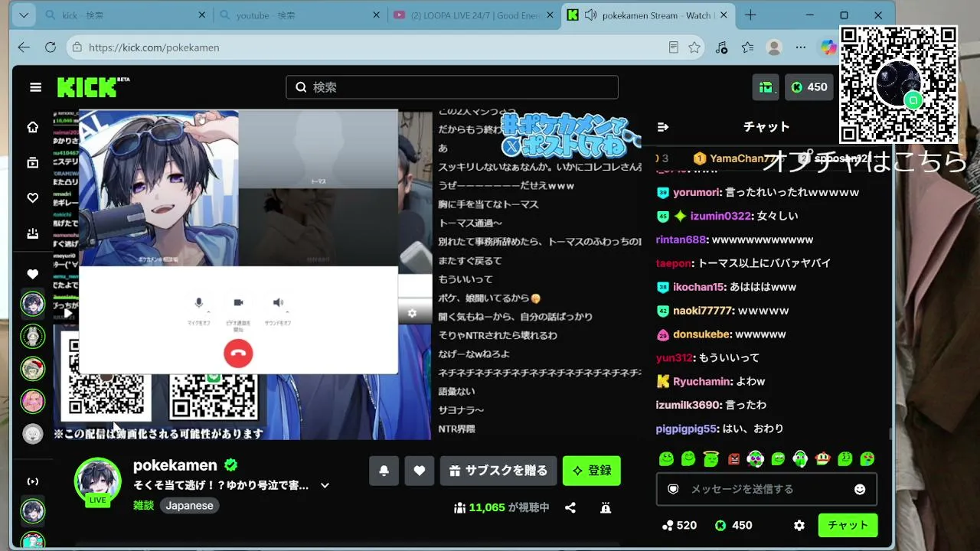Insert the red angry emote
The width and height of the screenshot is (980, 551).
tap(734, 459)
